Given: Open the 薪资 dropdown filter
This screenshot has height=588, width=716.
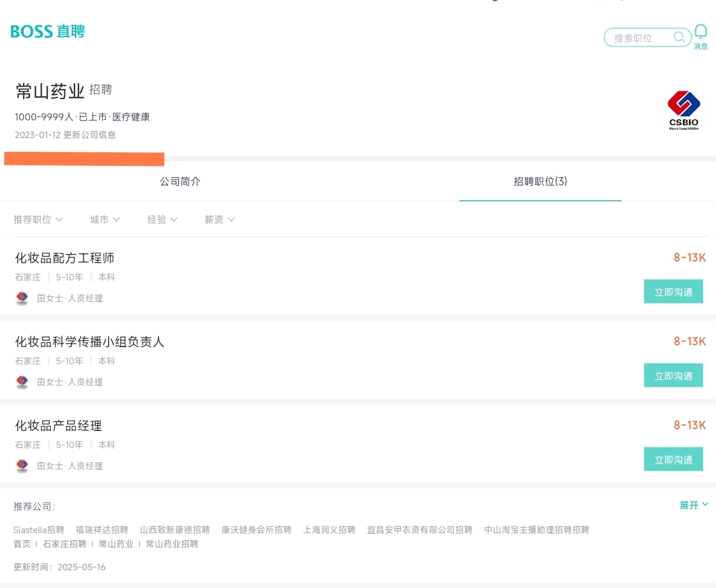Looking at the screenshot, I should click(x=219, y=220).
